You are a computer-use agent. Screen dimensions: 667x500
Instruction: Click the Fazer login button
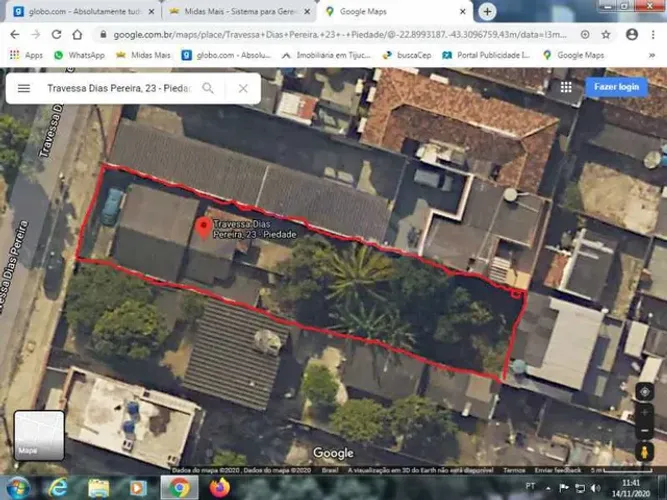point(616,87)
